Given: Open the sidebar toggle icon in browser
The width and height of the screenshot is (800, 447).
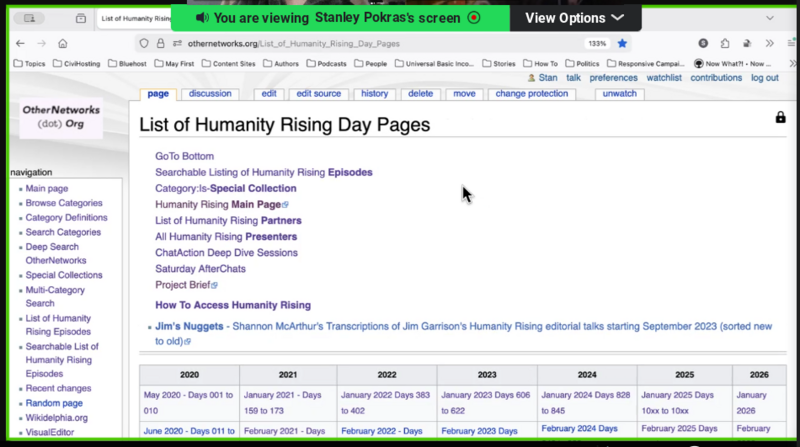Looking at the screenshot, I should [x=30, y=18].
